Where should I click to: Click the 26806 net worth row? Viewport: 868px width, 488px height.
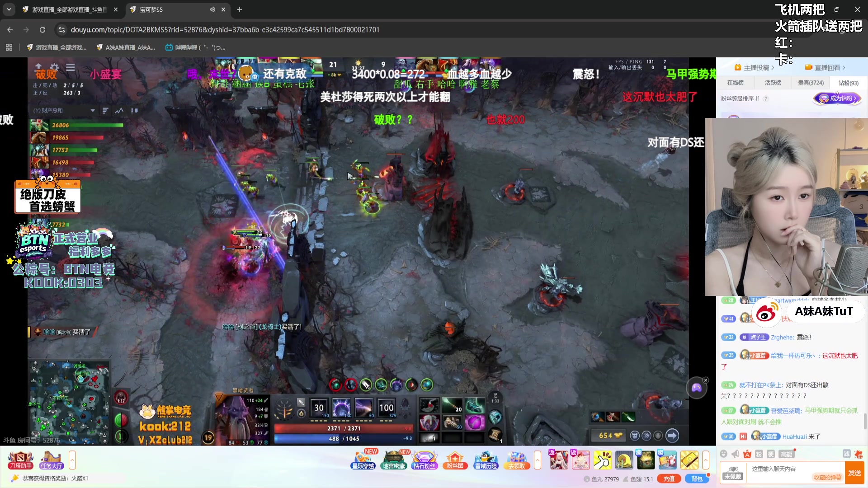coord(77,125)
